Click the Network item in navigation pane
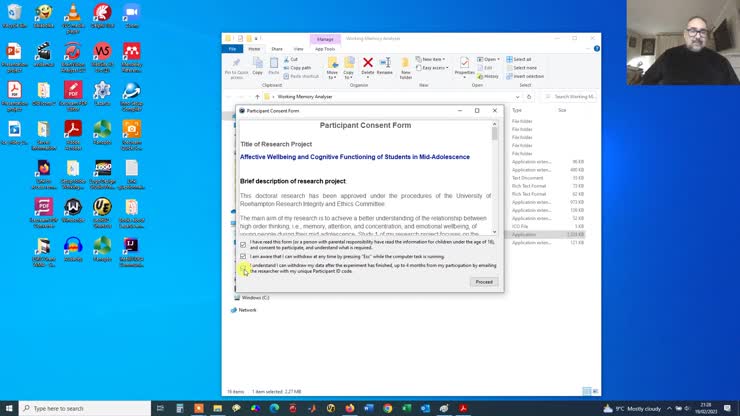Screen dimensions: 740x416 point(247,310)
